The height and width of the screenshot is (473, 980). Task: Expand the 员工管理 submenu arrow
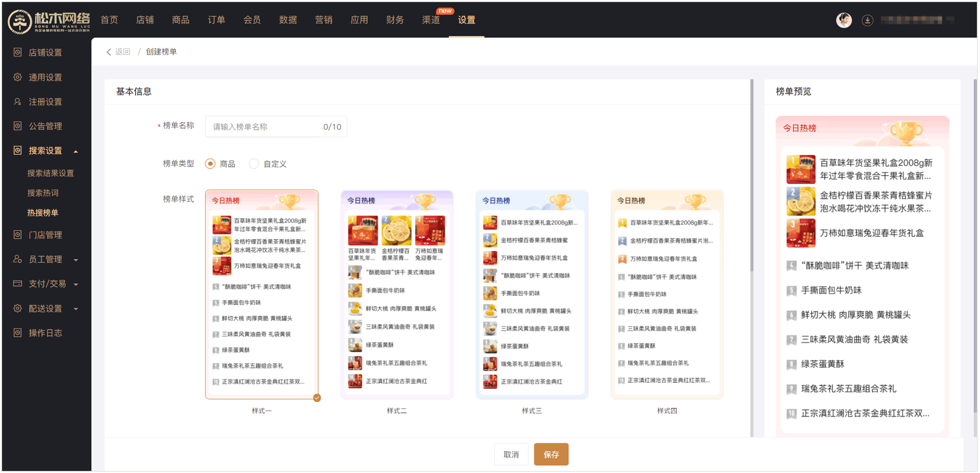click(76, 260)
